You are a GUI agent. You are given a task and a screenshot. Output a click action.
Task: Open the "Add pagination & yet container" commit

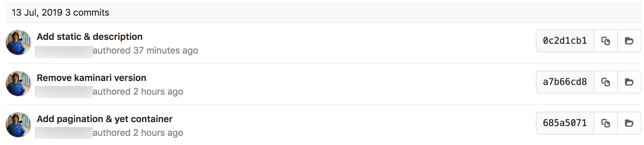104,119
